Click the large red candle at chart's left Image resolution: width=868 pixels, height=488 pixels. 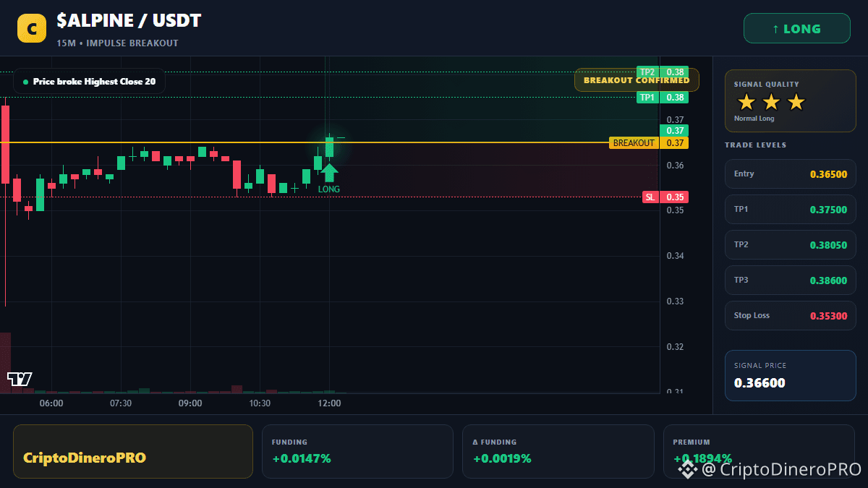pos(5,145)
